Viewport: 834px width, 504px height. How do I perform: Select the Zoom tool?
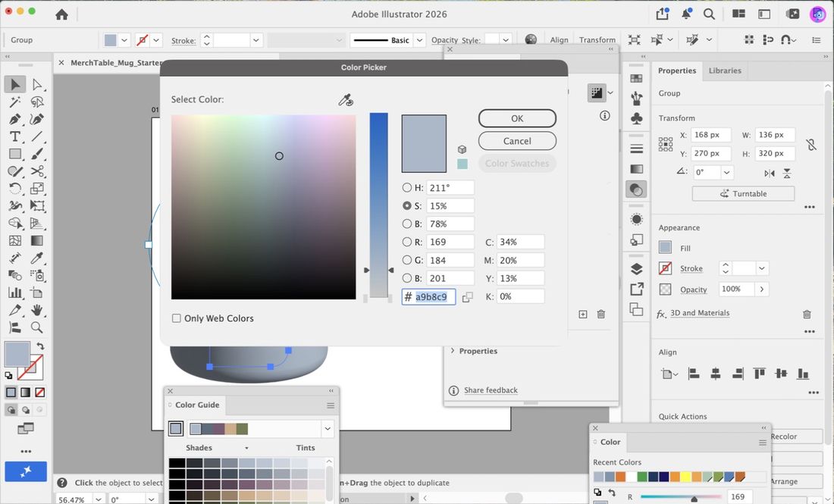click(x=36, y=327)
